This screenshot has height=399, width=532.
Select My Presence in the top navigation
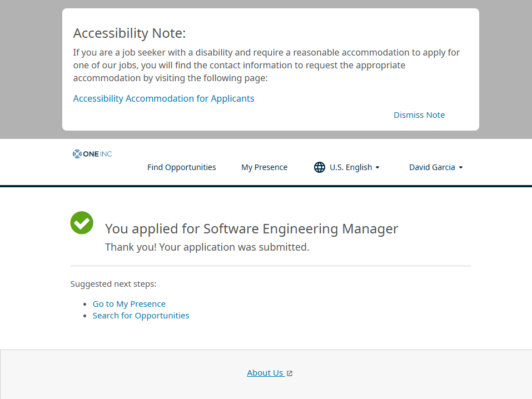click(264, 167)
